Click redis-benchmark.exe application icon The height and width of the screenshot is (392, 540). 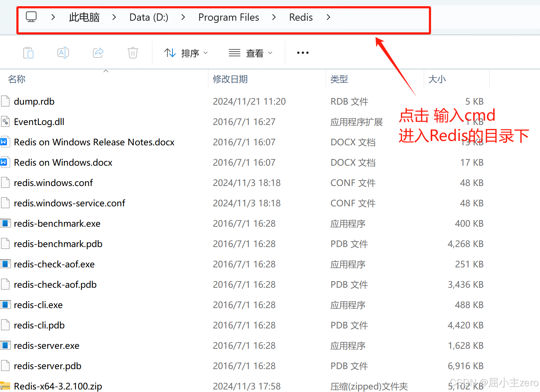[5, 223]
